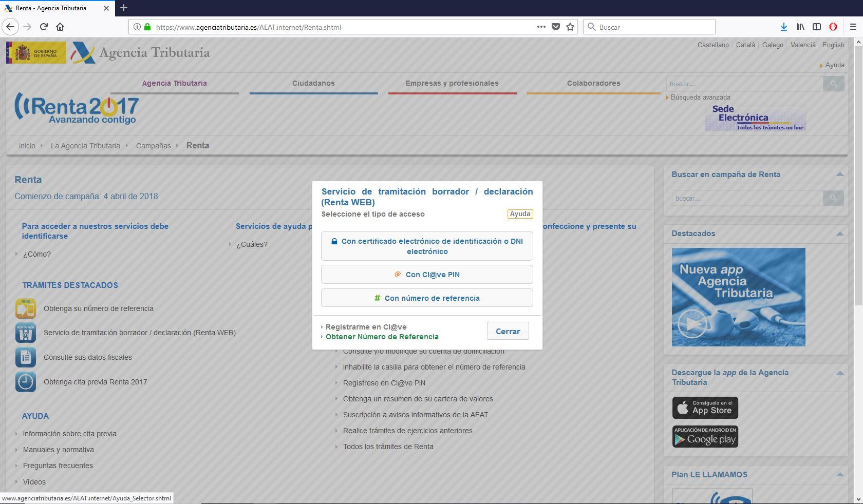Focus the Renta campaign buscar field
863x504 pixels.
pyautogui.click(x=747, y=198)
